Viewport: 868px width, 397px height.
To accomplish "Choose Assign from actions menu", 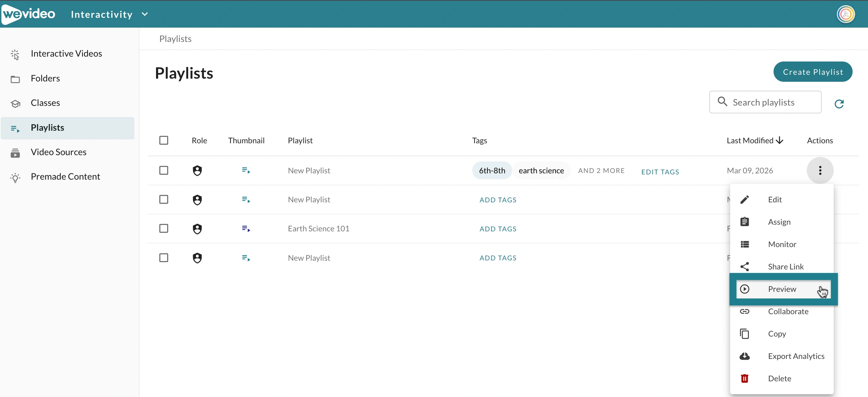I will (x=782, y=222).
